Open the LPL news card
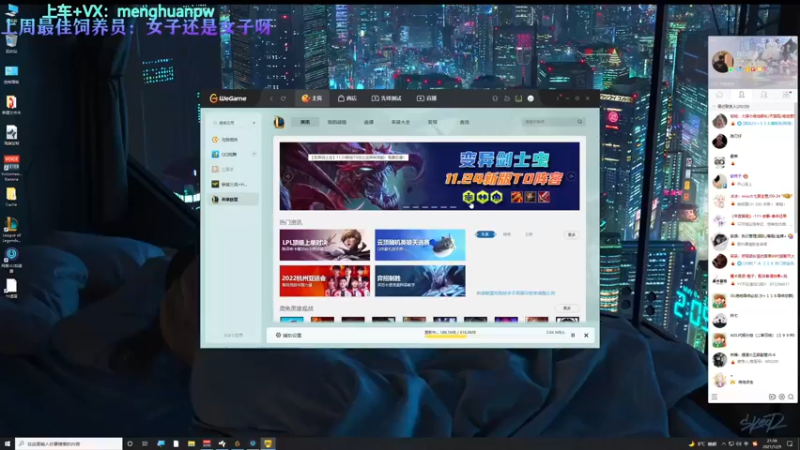800x450 pixels. (324, 245)
